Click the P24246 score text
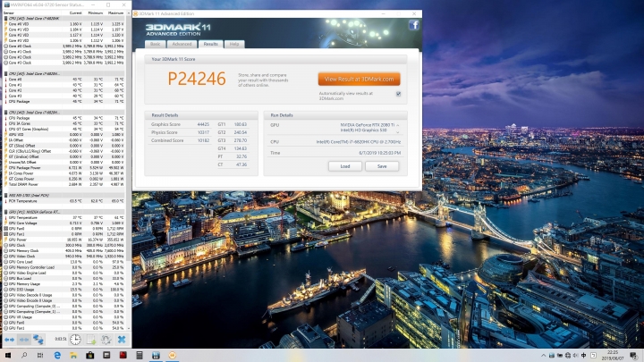Viewport: 644px width, 362px height. pos(197,79)
